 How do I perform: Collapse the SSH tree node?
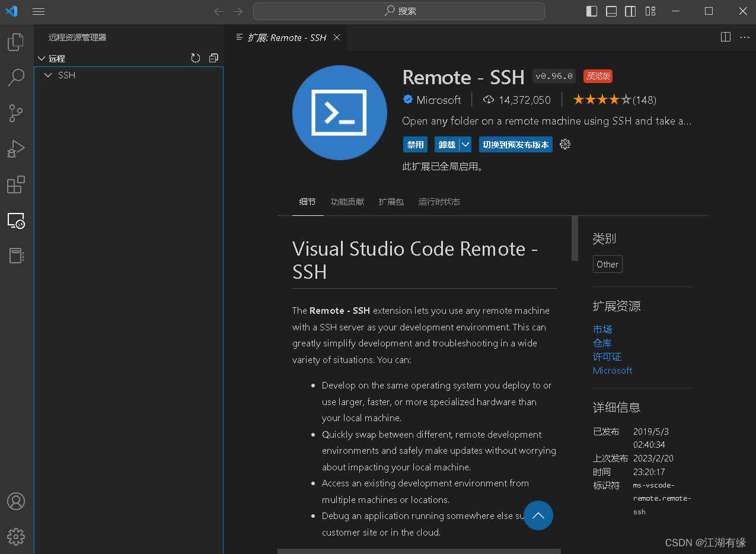point(49,75)
